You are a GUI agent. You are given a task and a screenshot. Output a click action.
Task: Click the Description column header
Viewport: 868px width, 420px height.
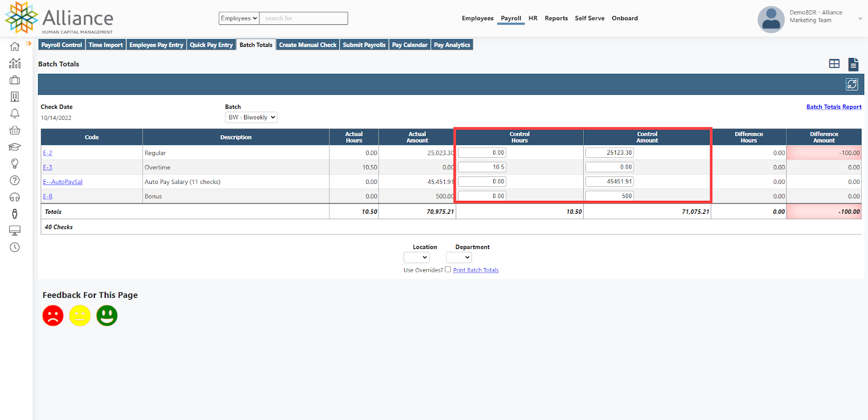point(236,137)
